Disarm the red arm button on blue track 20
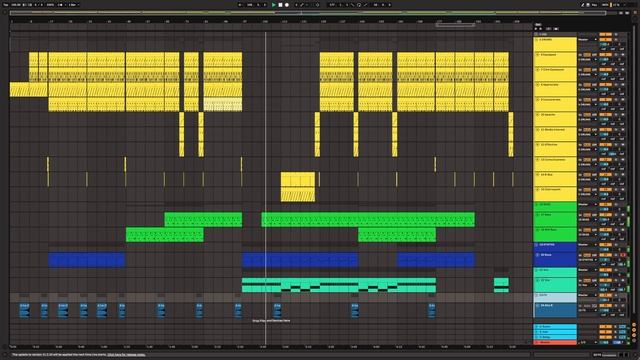Screen dimensions: 640x360 pos(622,255)
